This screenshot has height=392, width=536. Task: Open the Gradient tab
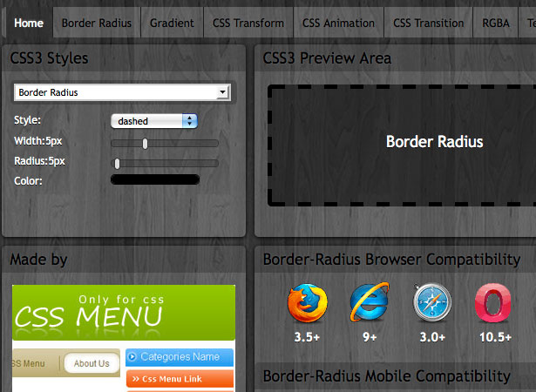[x=172, y=23]
